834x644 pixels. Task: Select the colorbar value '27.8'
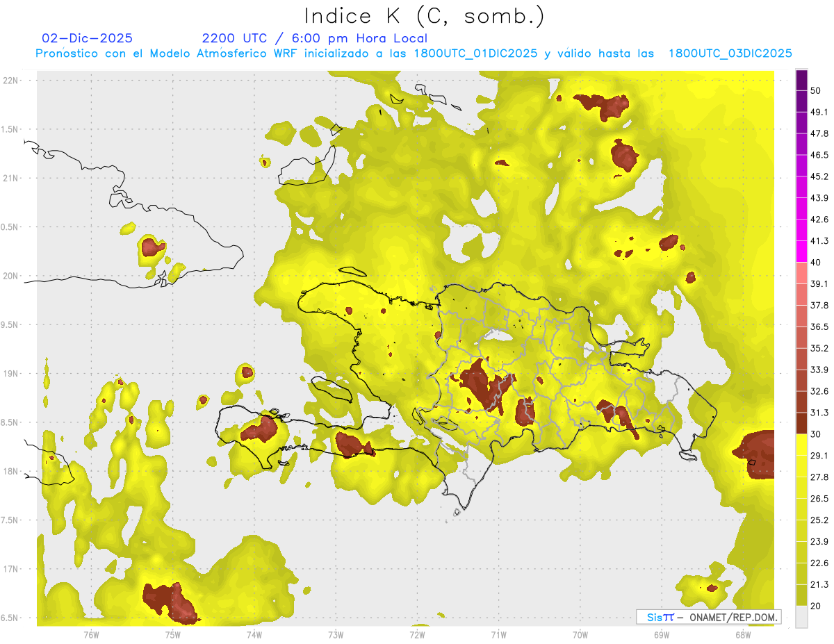click(819, 477)
